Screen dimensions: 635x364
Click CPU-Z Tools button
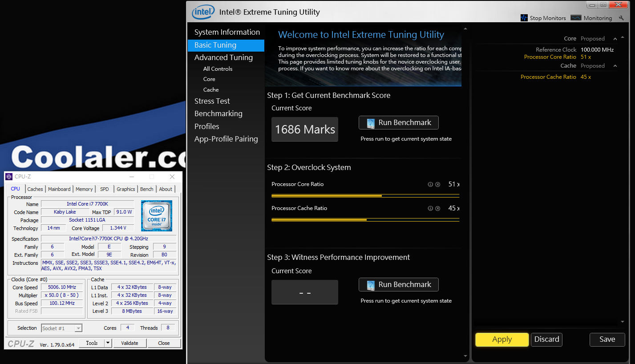92,343
